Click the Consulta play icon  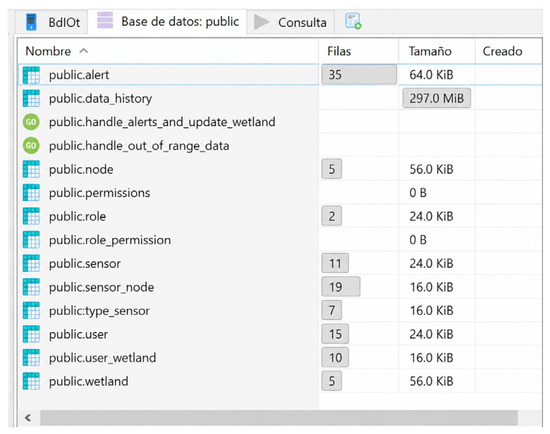point(261,22)
